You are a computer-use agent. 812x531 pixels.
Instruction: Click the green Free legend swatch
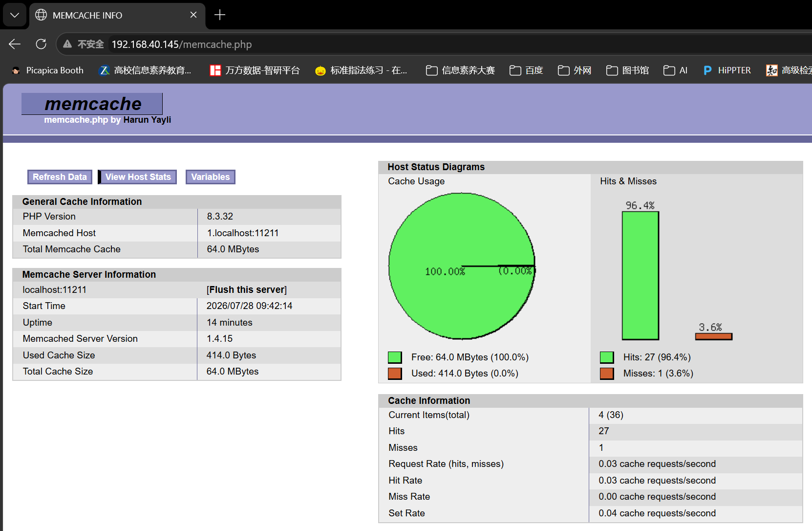pos(395,357)
